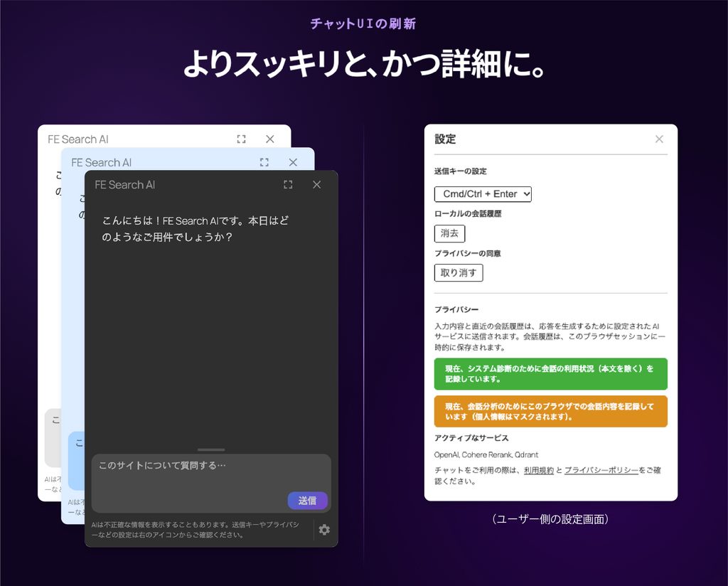Viewport: 728px width, 586px height.
Task: Click the チャットUIの刷新 subtitle
Action: tap(363, 23)
